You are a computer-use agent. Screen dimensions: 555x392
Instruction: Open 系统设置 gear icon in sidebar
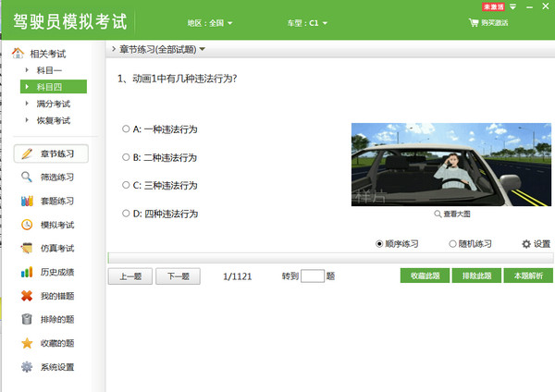pyautogui.click(x=27, y=367)
